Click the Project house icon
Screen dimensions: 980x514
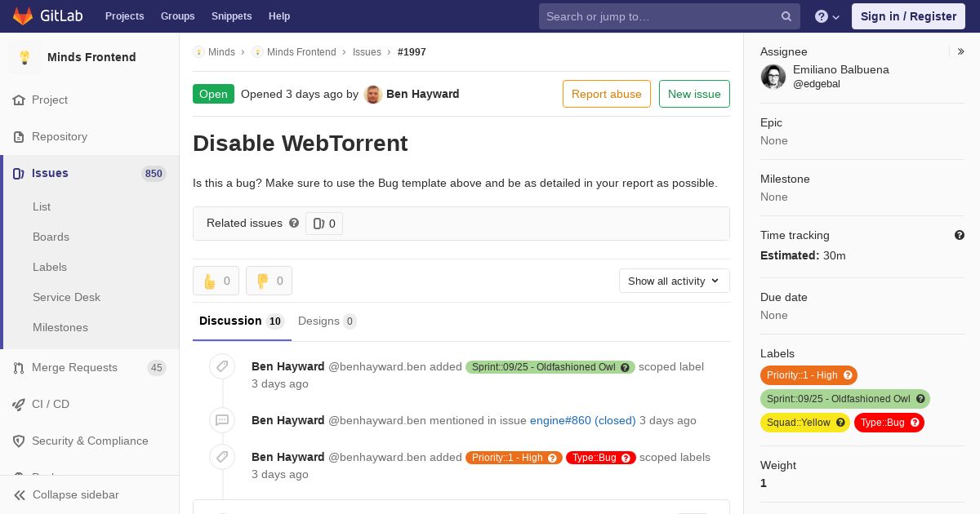[19, 100]
